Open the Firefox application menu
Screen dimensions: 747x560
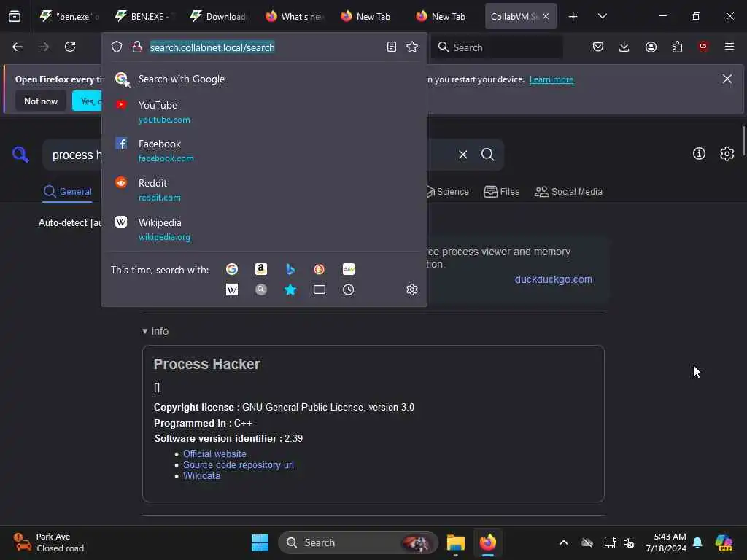[729, 47]
